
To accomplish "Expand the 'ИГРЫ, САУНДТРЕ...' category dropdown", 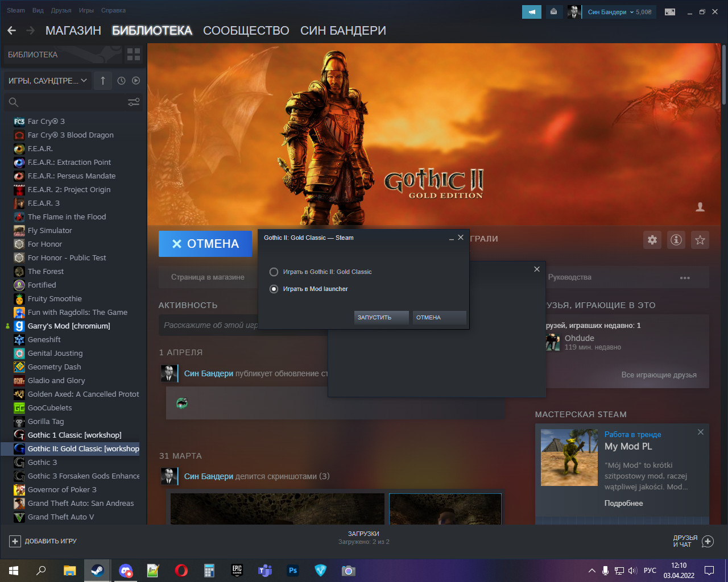I will [x=48, y=81].
